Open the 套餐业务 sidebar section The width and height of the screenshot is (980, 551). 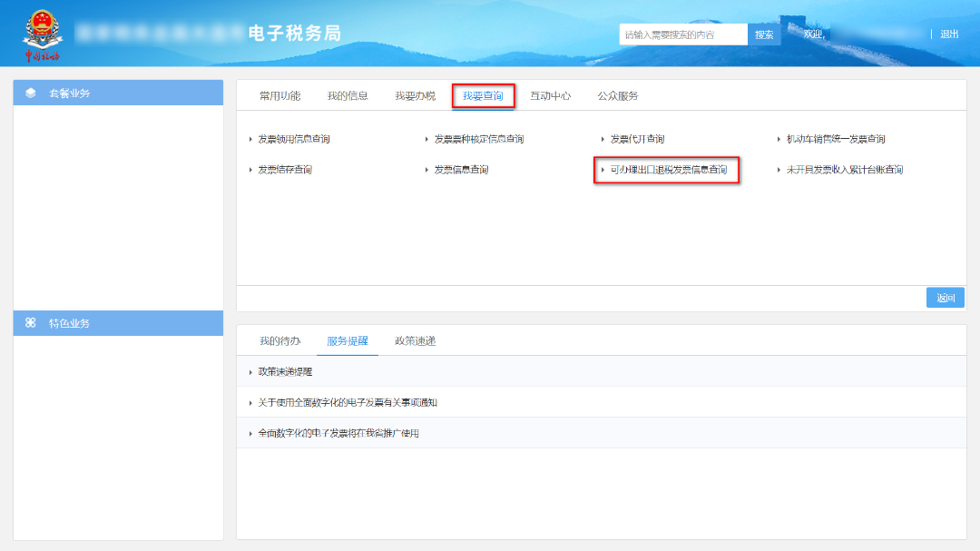(118, 93)
